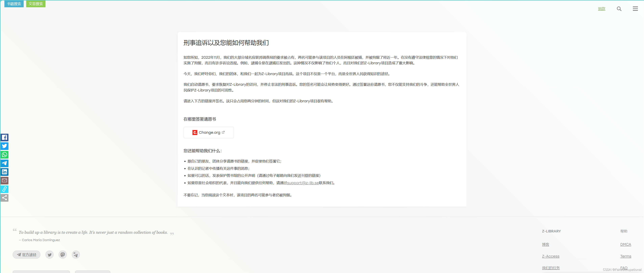Open Z-Library's Twitter from the footer
Screen dimensions: 644x273
point(50,255)
